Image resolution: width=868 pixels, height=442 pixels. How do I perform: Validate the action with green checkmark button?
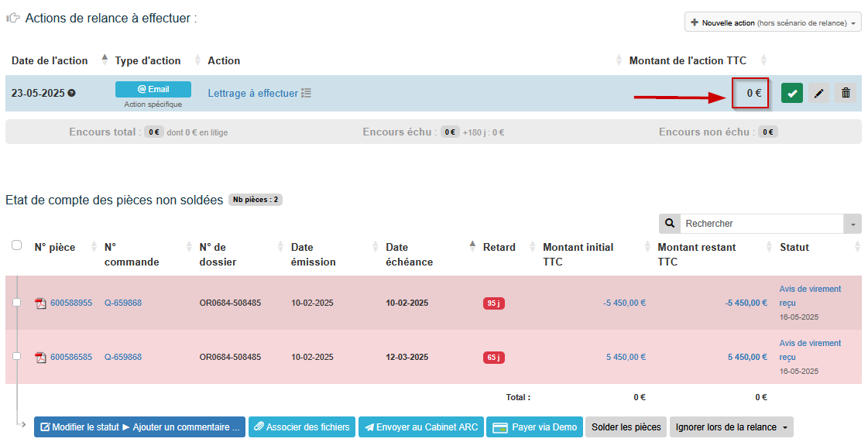tap(791, 94)
